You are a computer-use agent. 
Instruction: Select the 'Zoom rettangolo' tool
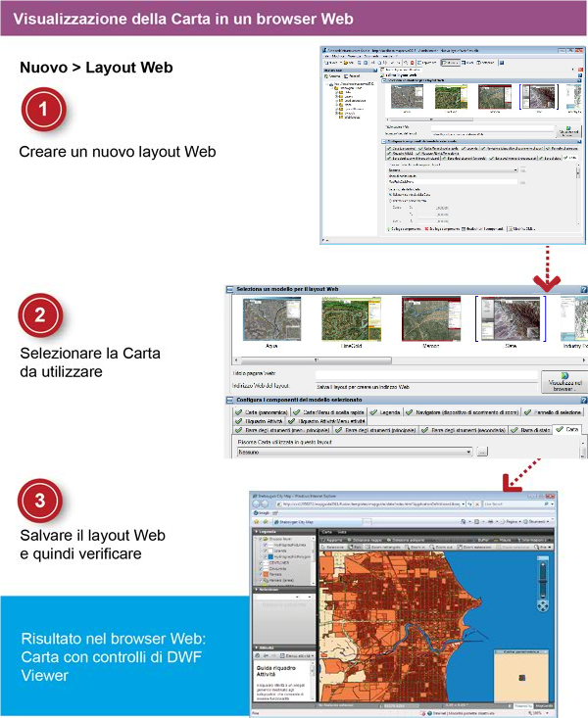382,548
